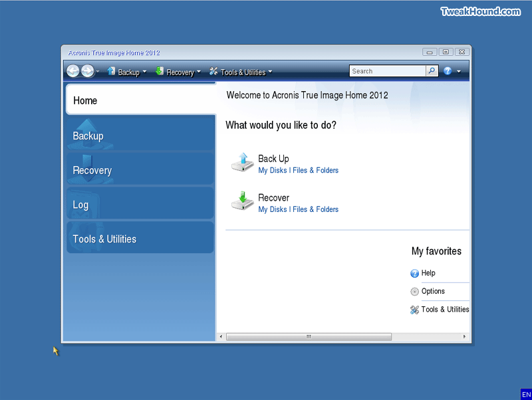The height and width of the screenshot is (400, 532).
Task: Expand the toolbar Backup dropdown arrow
Action: [144, 72]
